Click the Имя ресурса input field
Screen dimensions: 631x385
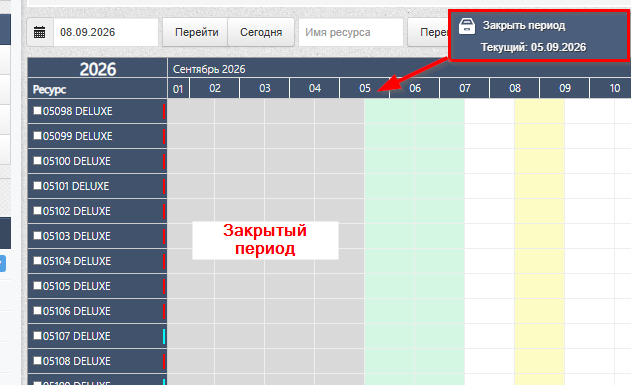point(351,32)
